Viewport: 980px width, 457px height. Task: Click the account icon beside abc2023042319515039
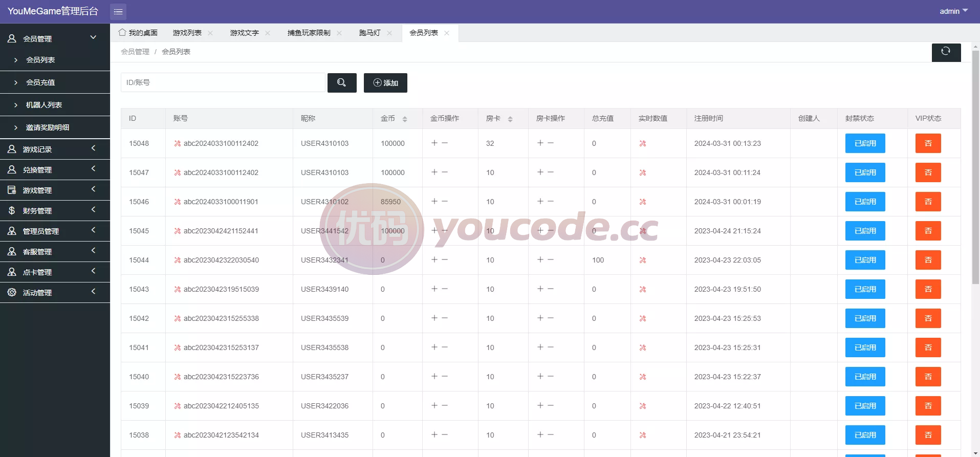177,289
